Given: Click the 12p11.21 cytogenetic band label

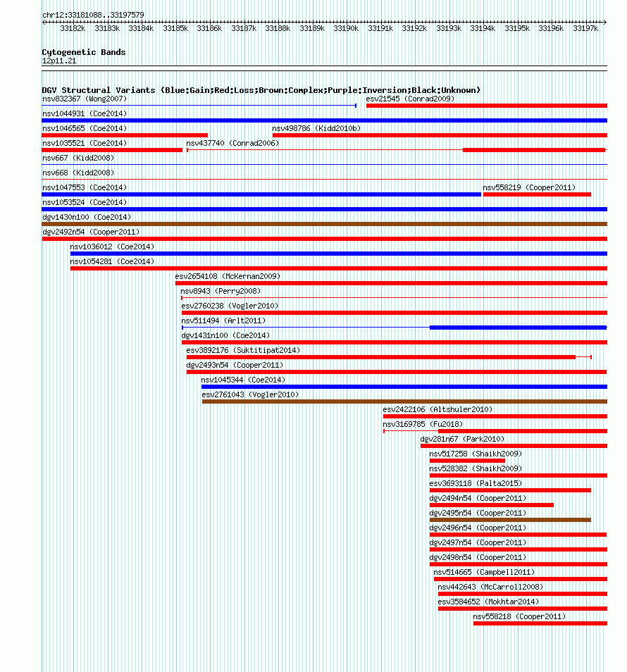Looking at the screenshot, I should (x=59, y=61).
